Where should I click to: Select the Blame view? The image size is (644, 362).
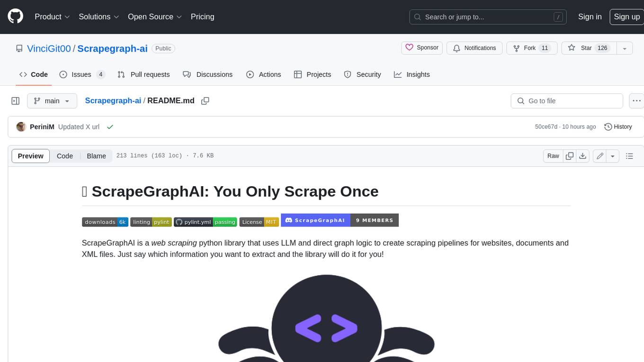coord(96,156)
